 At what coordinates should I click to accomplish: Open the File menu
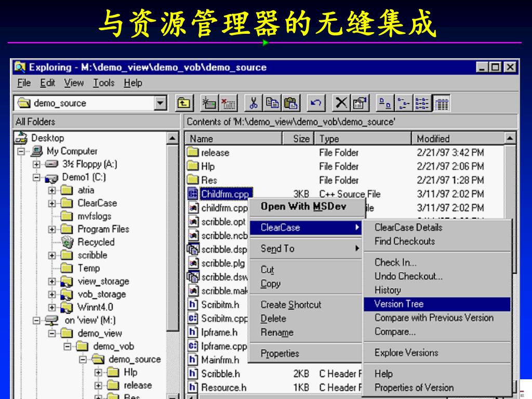tap(24, 83)
